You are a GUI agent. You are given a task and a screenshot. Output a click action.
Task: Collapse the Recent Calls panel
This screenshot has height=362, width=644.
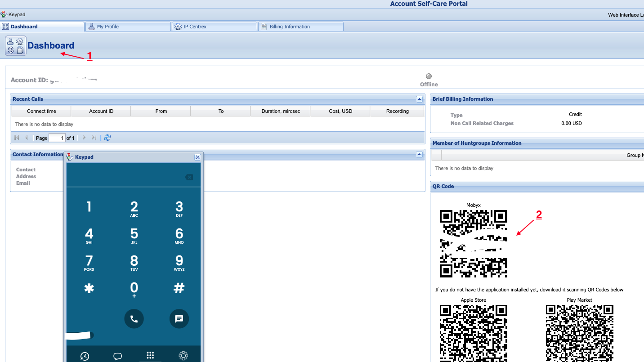419,99
